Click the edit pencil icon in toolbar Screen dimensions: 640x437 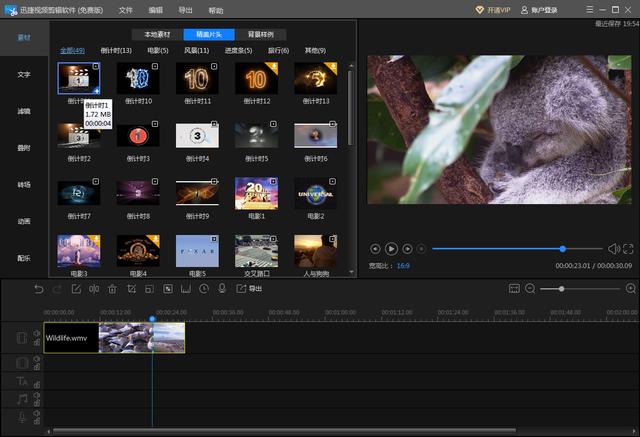pos(75,289)
